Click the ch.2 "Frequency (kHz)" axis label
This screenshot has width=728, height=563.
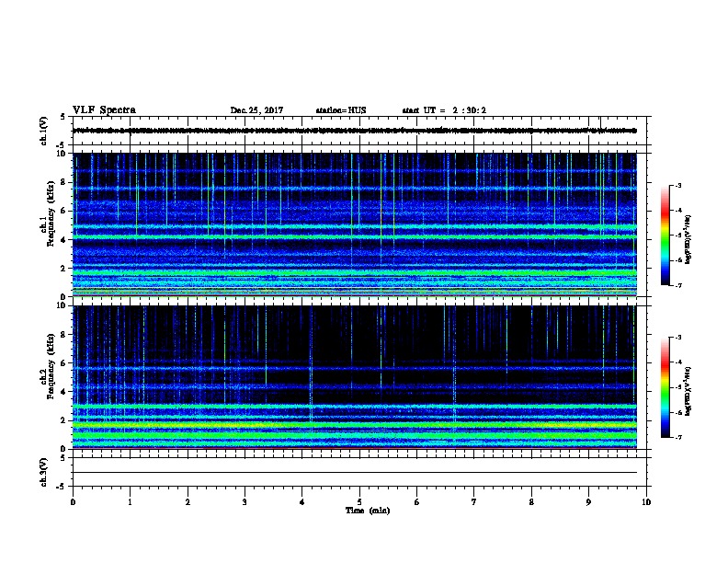point(51,366)
